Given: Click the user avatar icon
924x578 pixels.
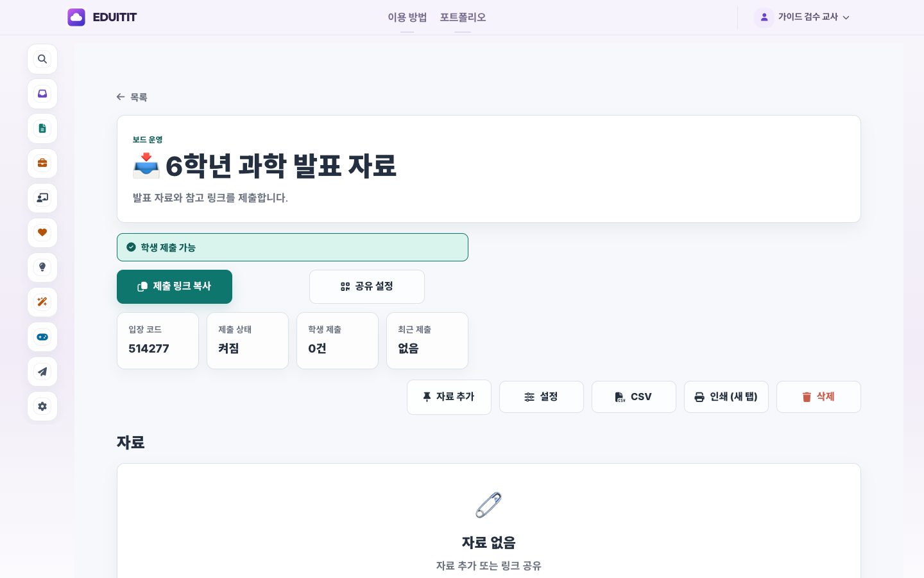Looking at the screenshot, I should [x=764, y=17].
